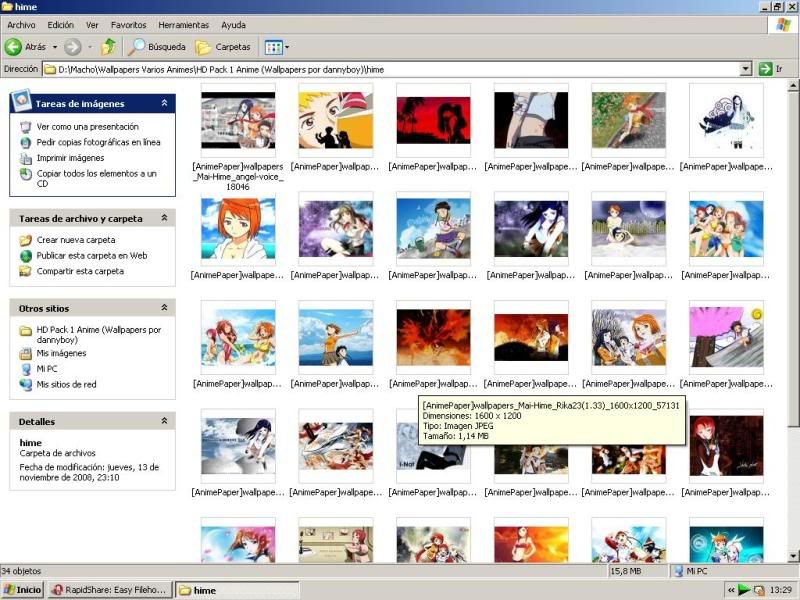The image size is (800, 600).
Task: Select the red sunset palm silhouette thumbnail
Action: coord(433,120)
